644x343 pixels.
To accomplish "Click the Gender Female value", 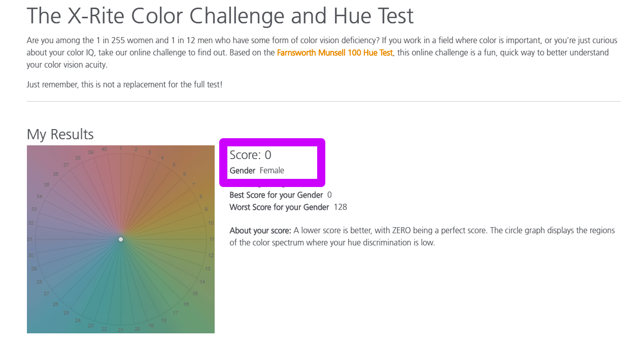I will click(272, 170).
